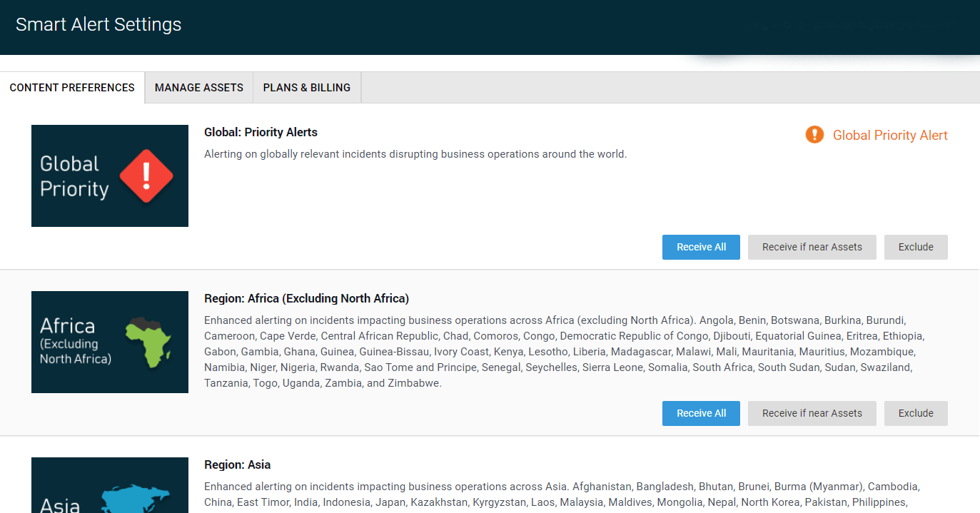Click the orange Global Priority Alert label

point(890,136)
